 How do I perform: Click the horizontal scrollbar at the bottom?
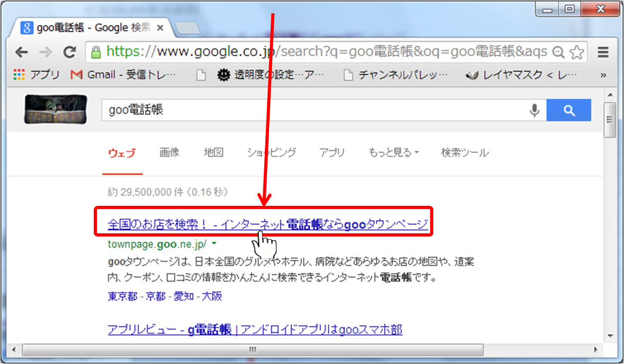coord(252,350)
